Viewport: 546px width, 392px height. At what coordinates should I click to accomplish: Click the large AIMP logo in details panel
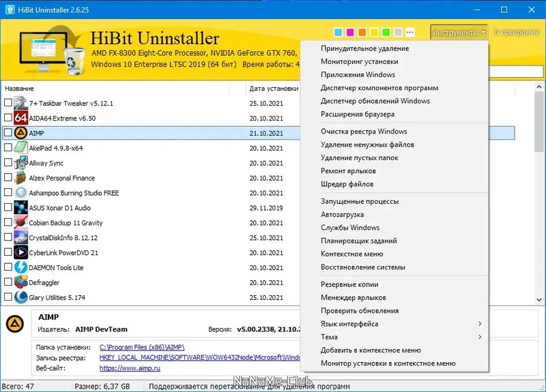point(15,324)
